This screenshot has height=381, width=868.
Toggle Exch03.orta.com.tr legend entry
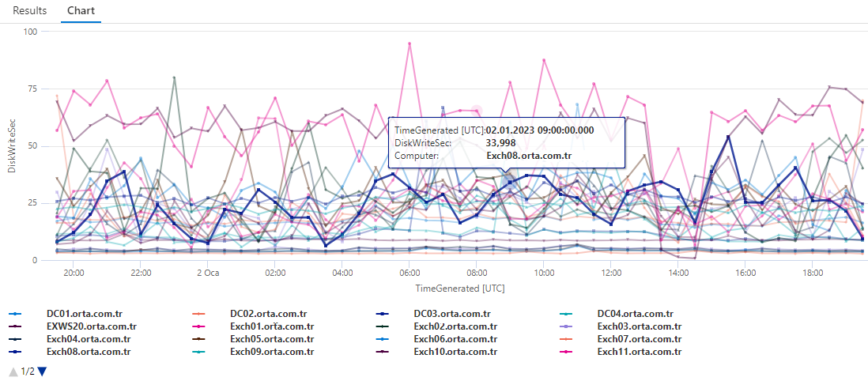pos(640,326)
